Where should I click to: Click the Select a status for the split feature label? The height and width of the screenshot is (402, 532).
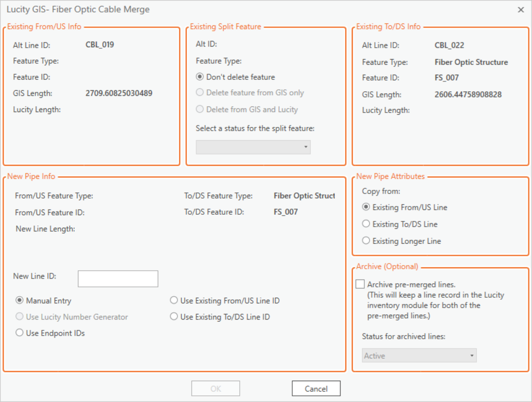(255, 129)
